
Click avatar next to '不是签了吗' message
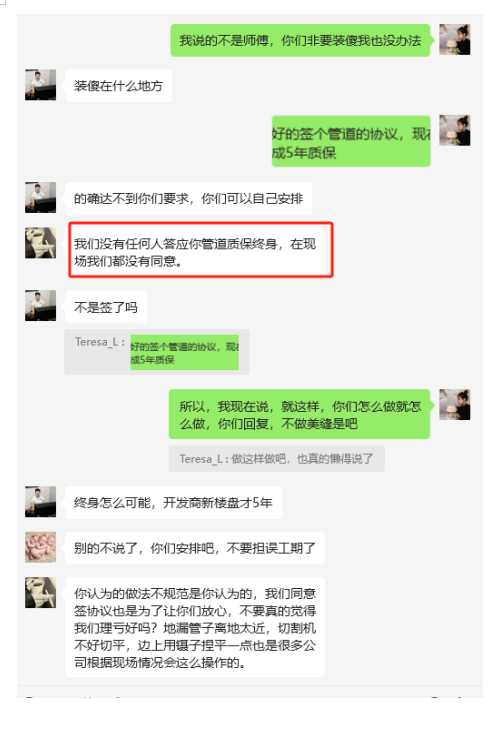click(40, 306)
